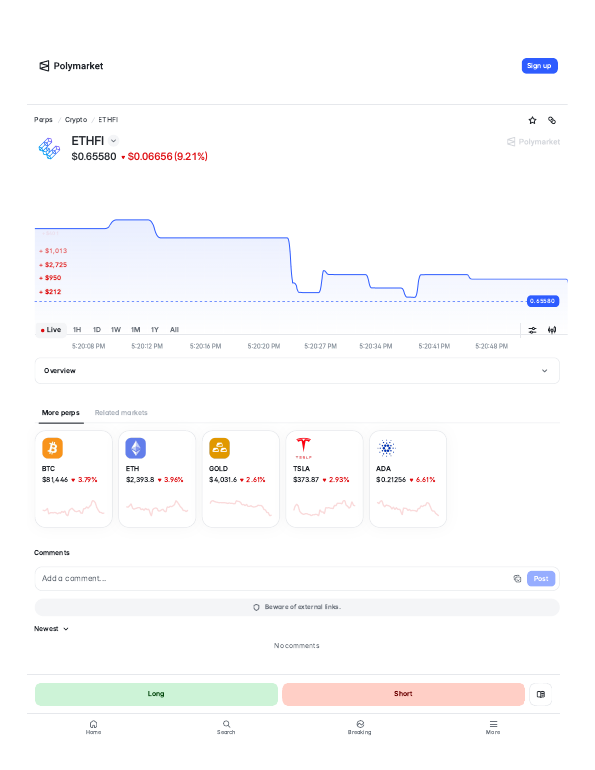Open the GIF/emoji icon in comment box

pyautogui.click(x=517, y=578)
